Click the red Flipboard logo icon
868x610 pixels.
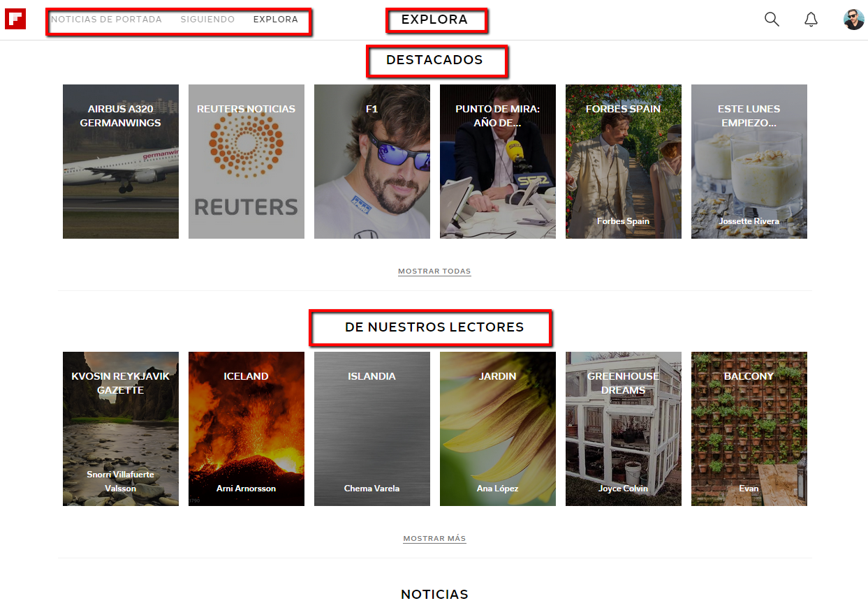pyautogui.click(x=15, y=19)
